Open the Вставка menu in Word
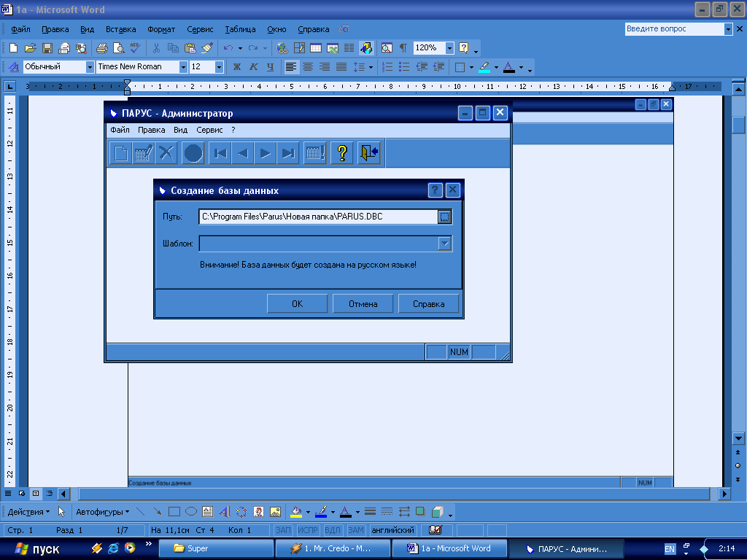747x560 pixels. coord(120,29)
